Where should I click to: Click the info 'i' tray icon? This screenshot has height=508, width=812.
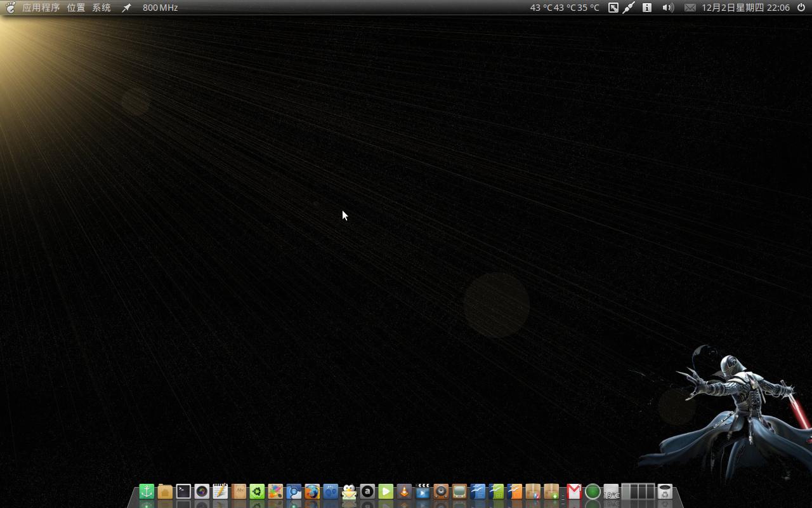pyautogui.click(x=647, y=8)
